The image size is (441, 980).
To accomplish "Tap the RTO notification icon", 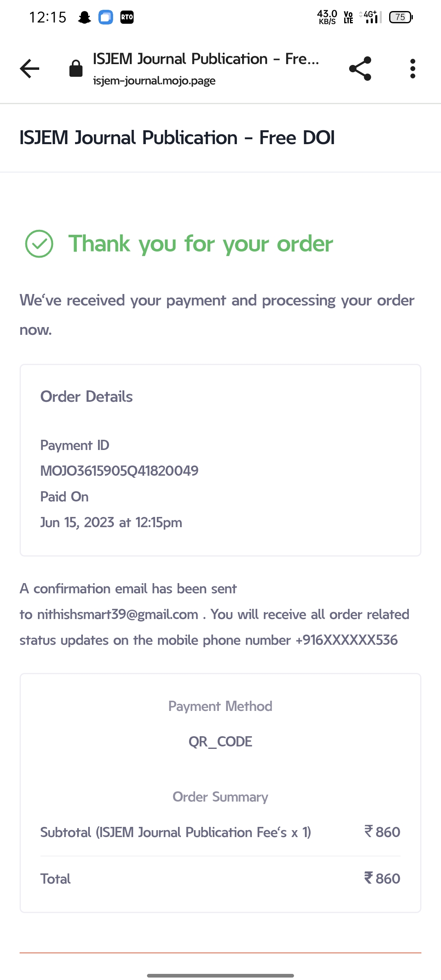I will [x=127, y=17].
